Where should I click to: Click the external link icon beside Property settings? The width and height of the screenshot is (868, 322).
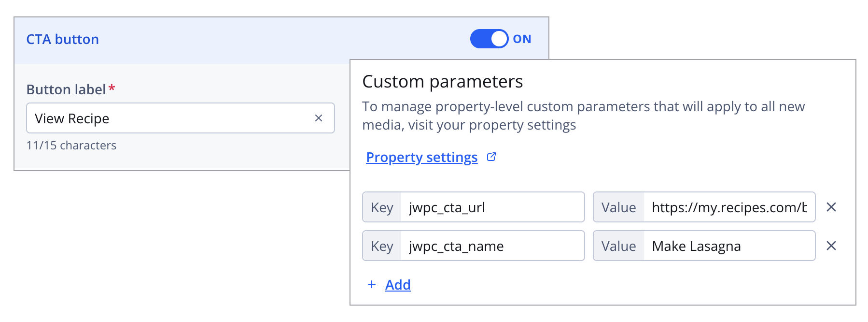coord(492,157)
